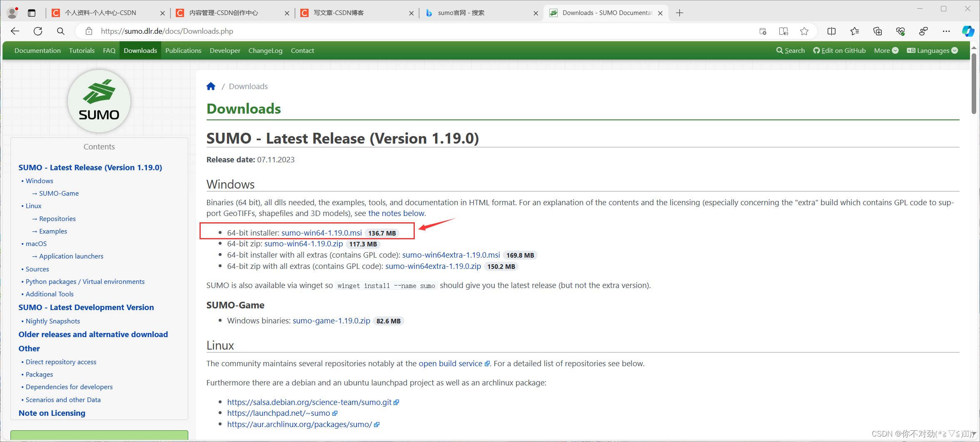Screen dimensions: 980x442
Task: Open the aur.archlinux.org sumo link
Action: tap(303, 425)
